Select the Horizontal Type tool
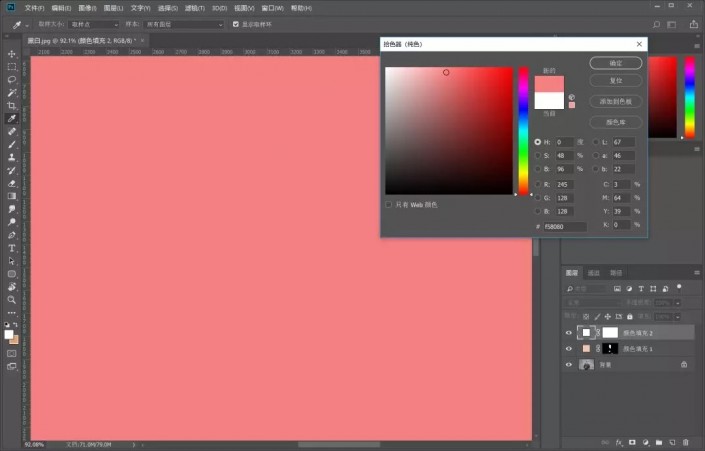Screen dimensions: 705x451 tap(12, 247)
